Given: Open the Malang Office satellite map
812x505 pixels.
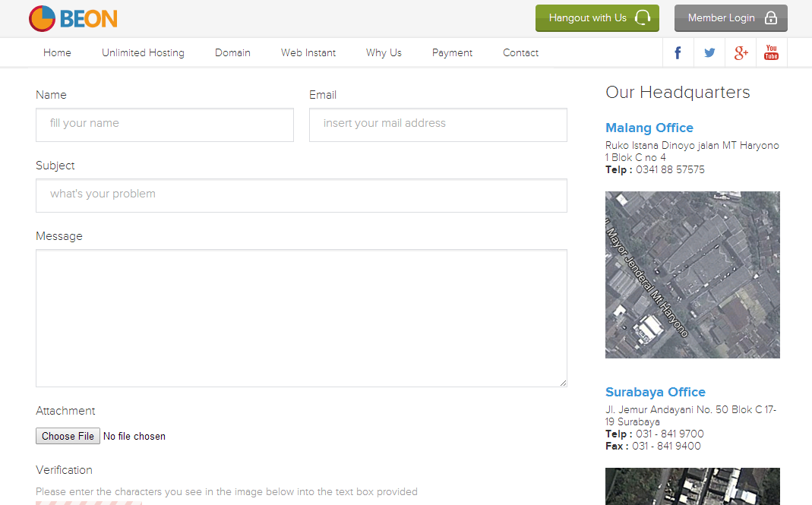Looking at the screenshot, I should click(693, 274).
